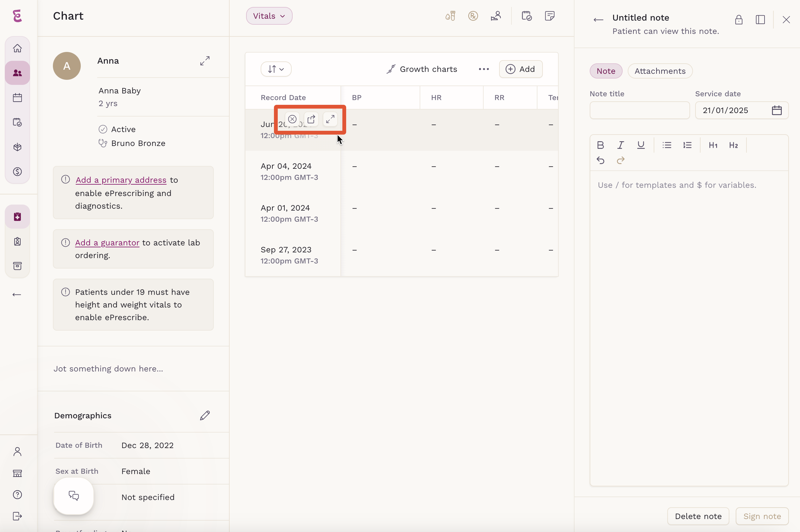Open the box package sidebar icon
The height and width of the screenshot is (532, 800).
(17, 147)
